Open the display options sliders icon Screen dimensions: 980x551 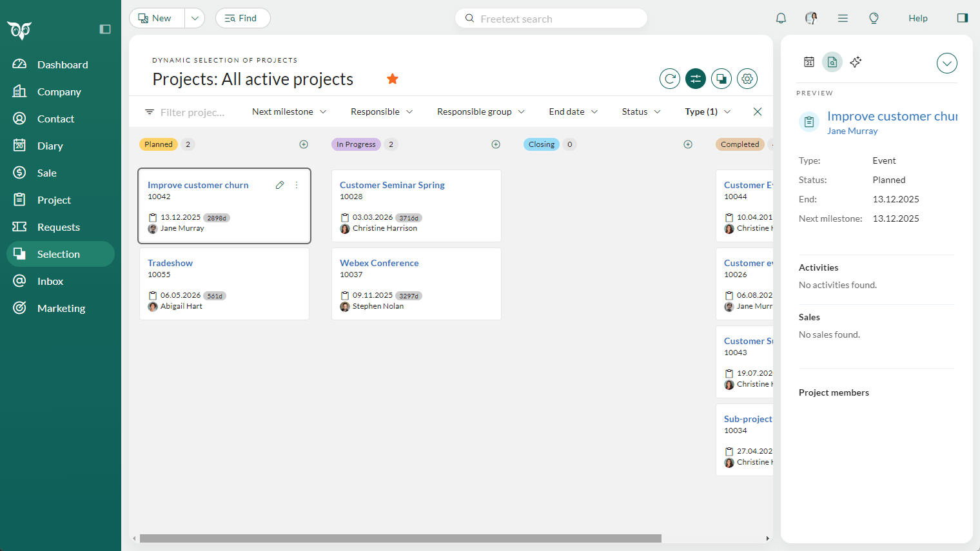(695, 78)
